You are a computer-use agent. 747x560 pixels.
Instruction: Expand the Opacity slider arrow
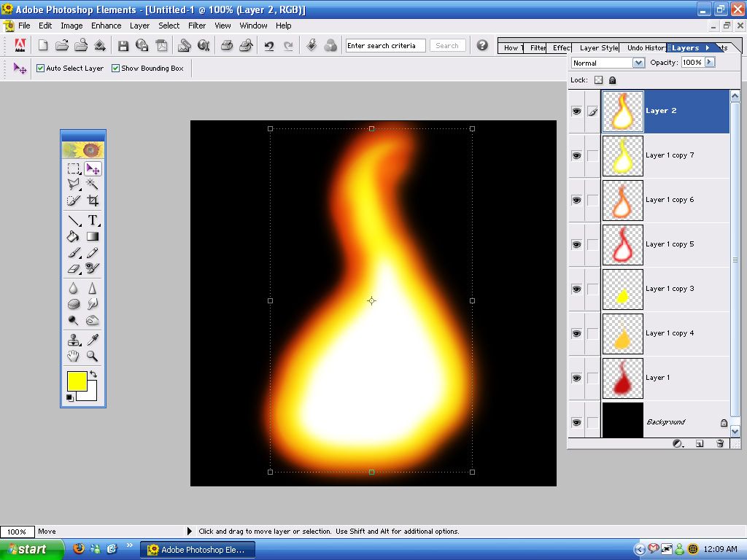pyautogui.click(x=709, y=63)
